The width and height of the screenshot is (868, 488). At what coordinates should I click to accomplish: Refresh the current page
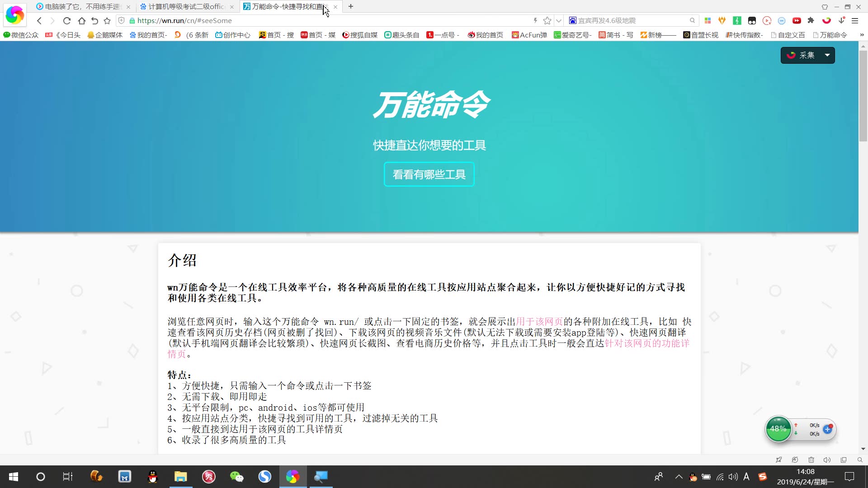click(x=66, y=20)
